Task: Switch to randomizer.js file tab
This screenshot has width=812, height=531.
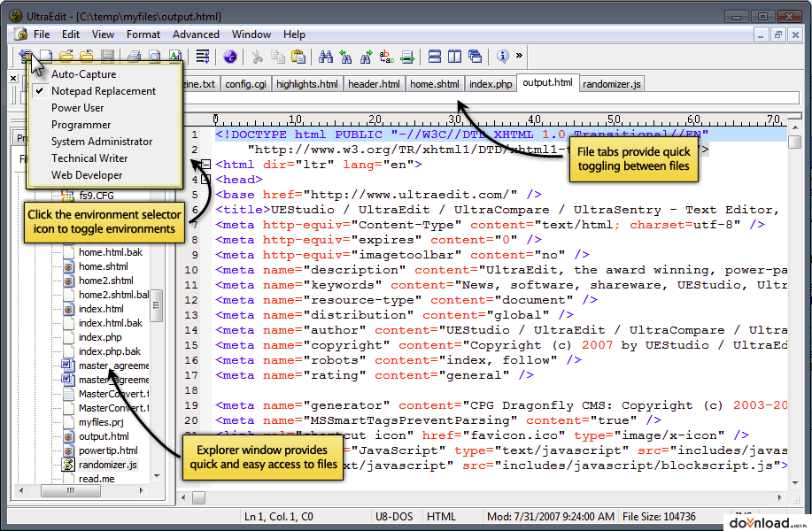Action: [x=611, y=84]
